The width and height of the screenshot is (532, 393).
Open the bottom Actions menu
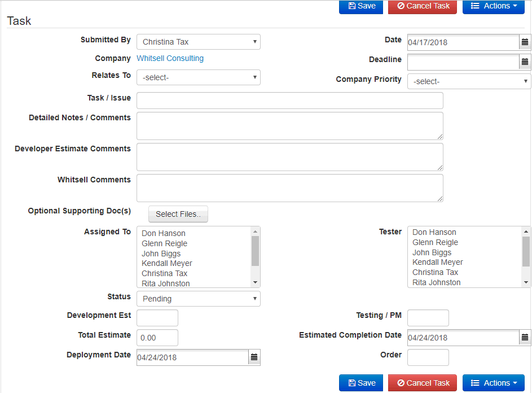(x=493, y=383)
